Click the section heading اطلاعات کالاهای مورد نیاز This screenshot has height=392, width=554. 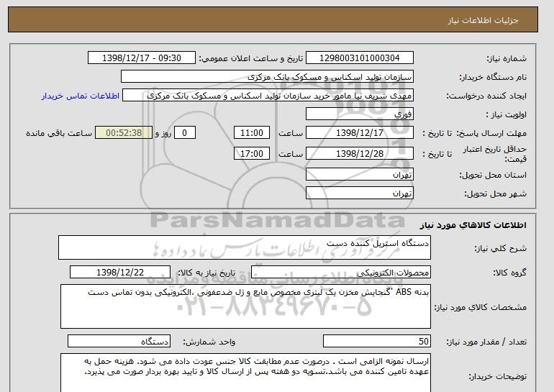click(473, 225)
